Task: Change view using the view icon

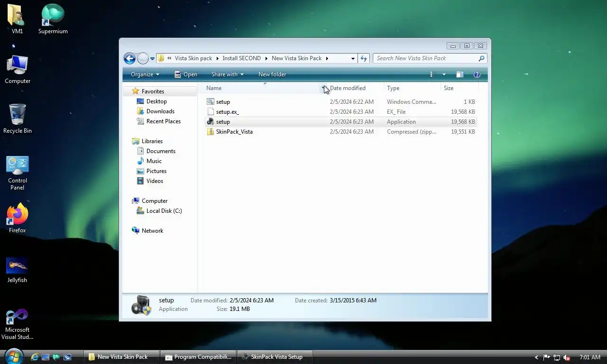Action: click(432, 74)
